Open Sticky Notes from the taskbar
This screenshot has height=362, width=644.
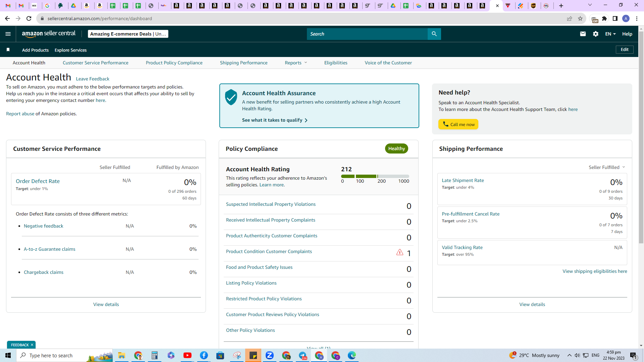(253, 355)
